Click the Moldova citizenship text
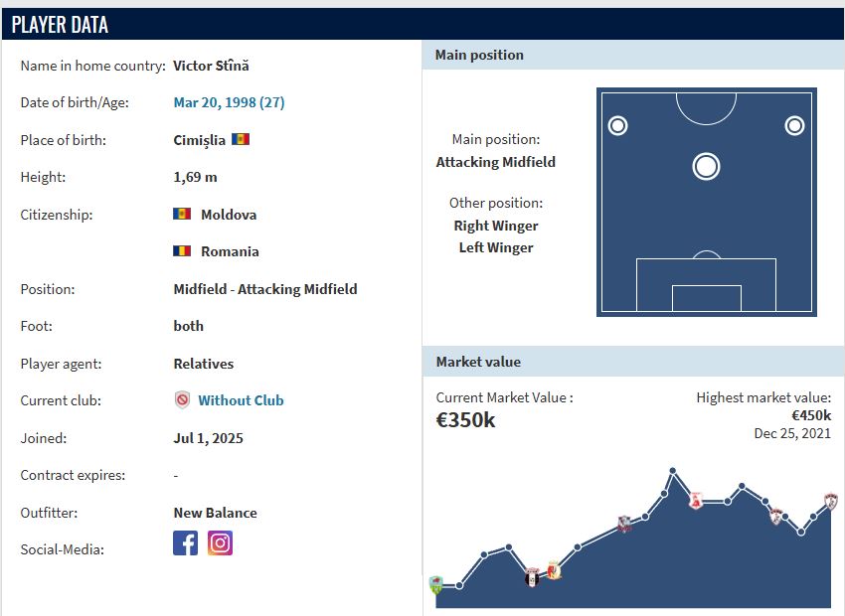The height and width of the screenshot is (616, 845). [229, 215]
